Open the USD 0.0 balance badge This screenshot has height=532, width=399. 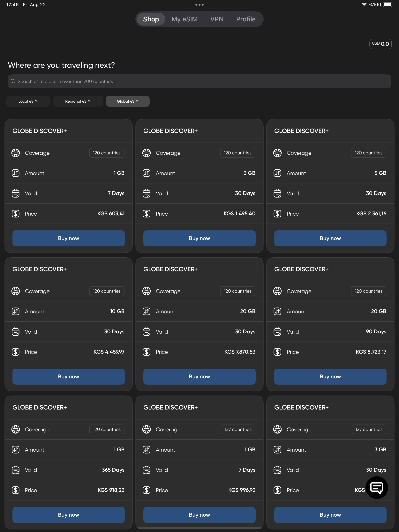click(x=380, y=44)
